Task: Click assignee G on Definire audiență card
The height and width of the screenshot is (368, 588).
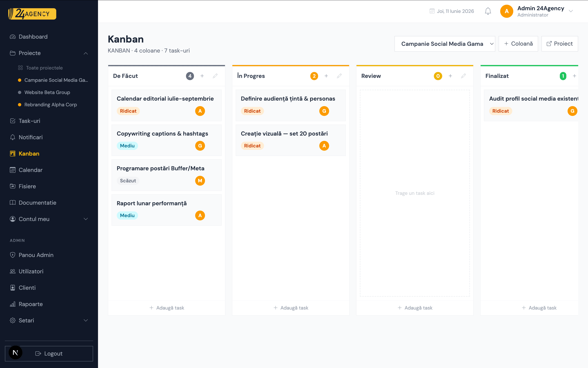Action: click(x=324, y=111)
